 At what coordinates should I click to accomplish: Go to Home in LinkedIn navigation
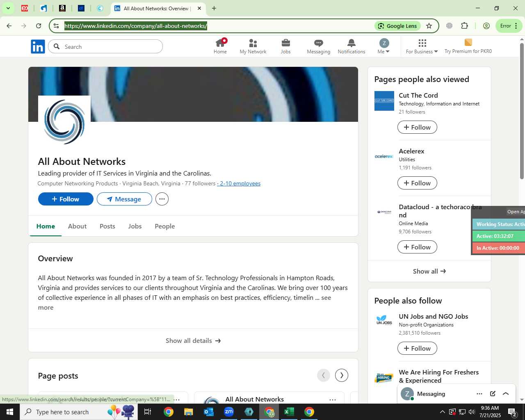click(220, 46)
